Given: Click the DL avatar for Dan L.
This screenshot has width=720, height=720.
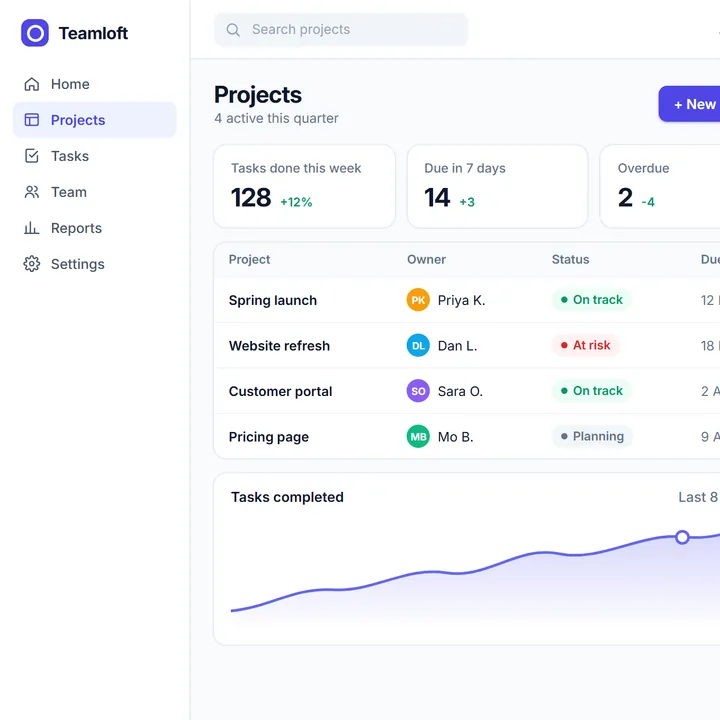Looking at the screenshot, I should pos(418,345).
